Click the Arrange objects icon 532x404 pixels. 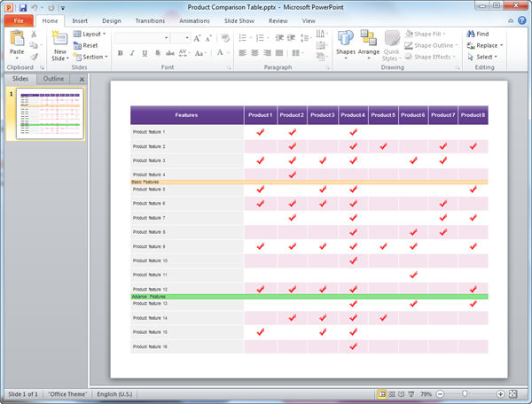(369, 43)
